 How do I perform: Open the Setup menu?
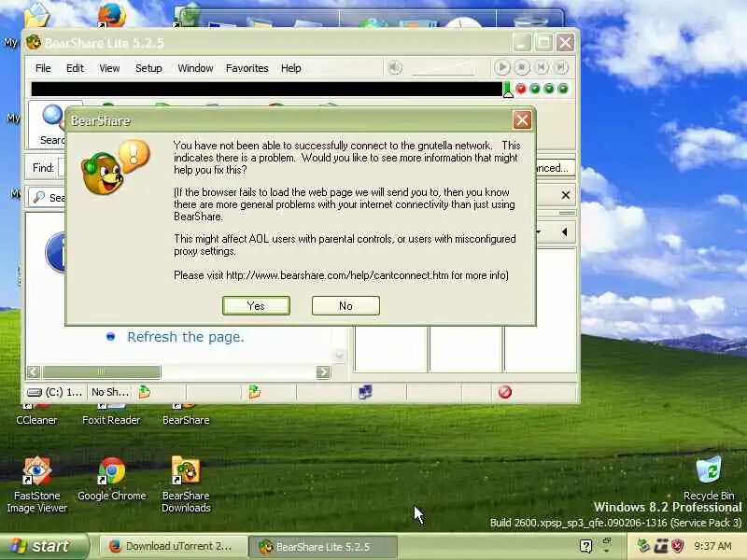pyautogui.click(x=148, y=68)
